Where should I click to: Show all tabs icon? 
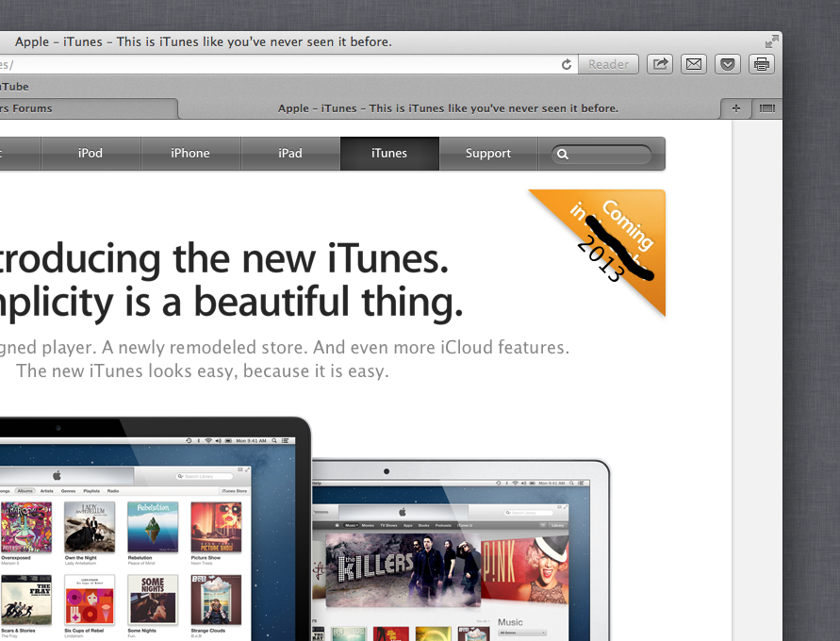(767, 108)
